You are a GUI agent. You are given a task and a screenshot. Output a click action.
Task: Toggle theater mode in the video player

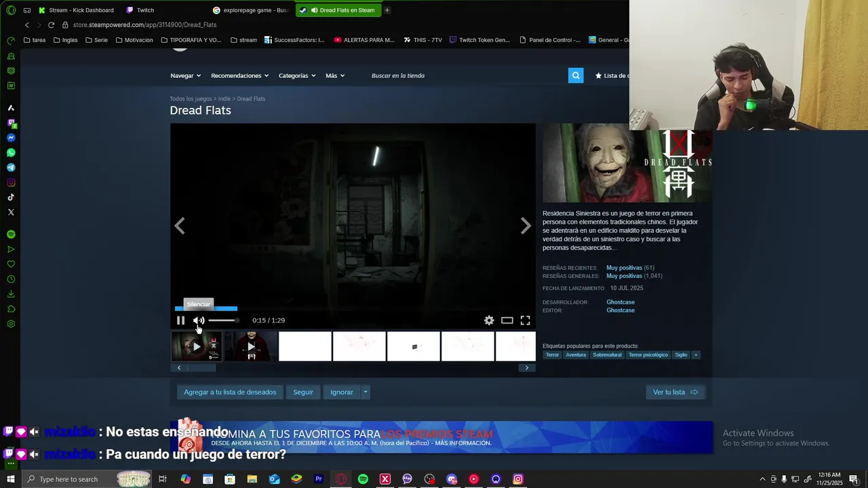507,321
